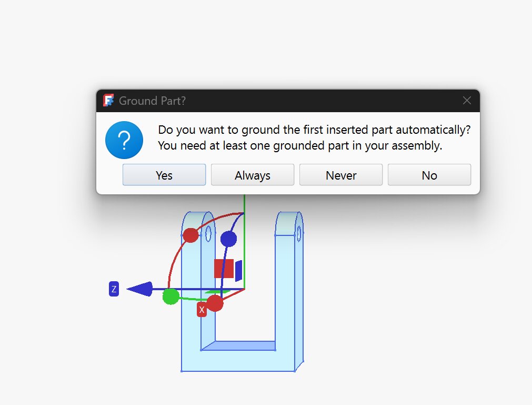Select the blue Z axis arrow cone
This screenshot has height=405, width=532.
point(140,289)
